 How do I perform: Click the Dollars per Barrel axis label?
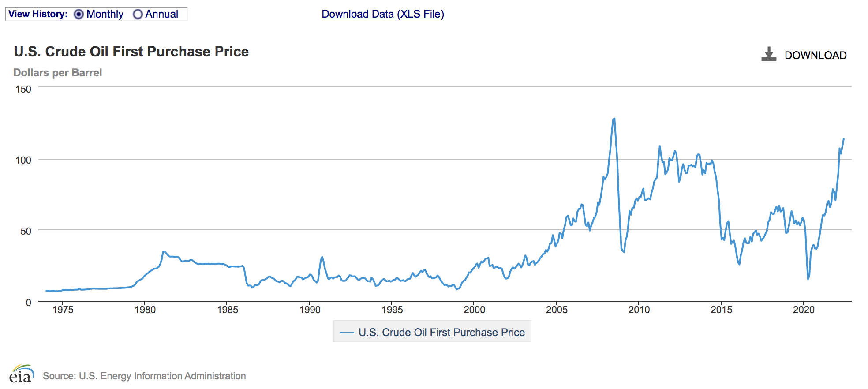click(x=58, y=73)
